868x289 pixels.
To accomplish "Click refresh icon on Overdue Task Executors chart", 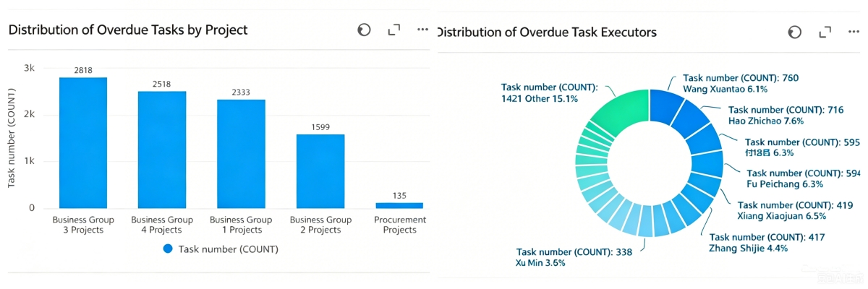I will [x=794, y=33].
